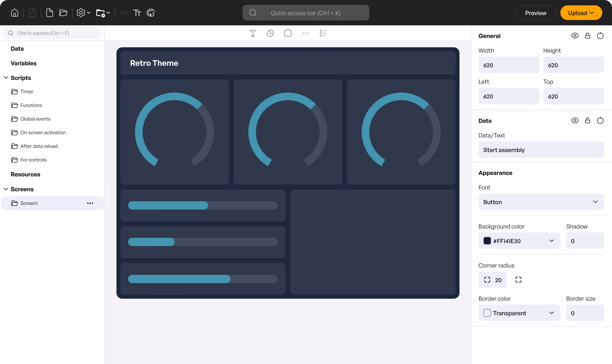Screen dimensions: 612x364
Task: Toggle General section visibility eye
Action: (575, 36)
